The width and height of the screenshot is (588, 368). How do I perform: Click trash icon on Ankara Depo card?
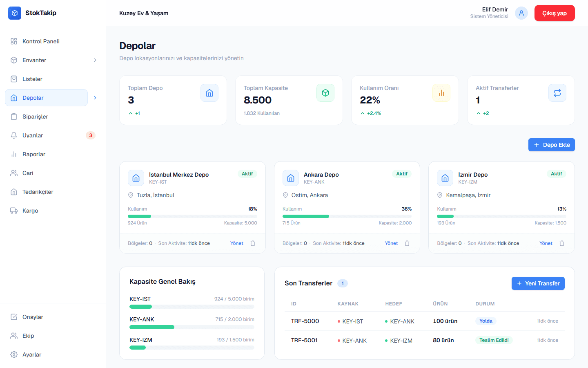tap(407, 243)
